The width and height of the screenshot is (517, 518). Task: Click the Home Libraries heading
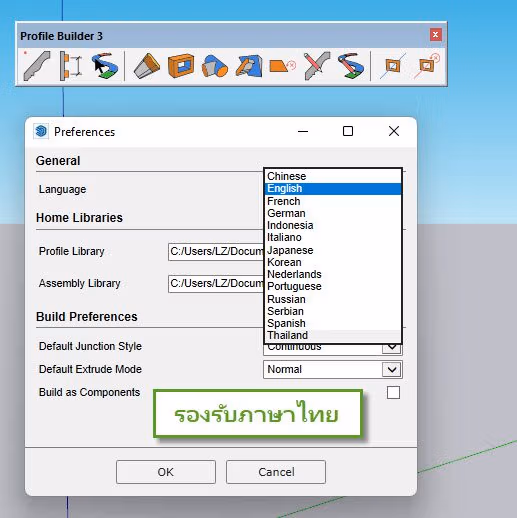79,218
